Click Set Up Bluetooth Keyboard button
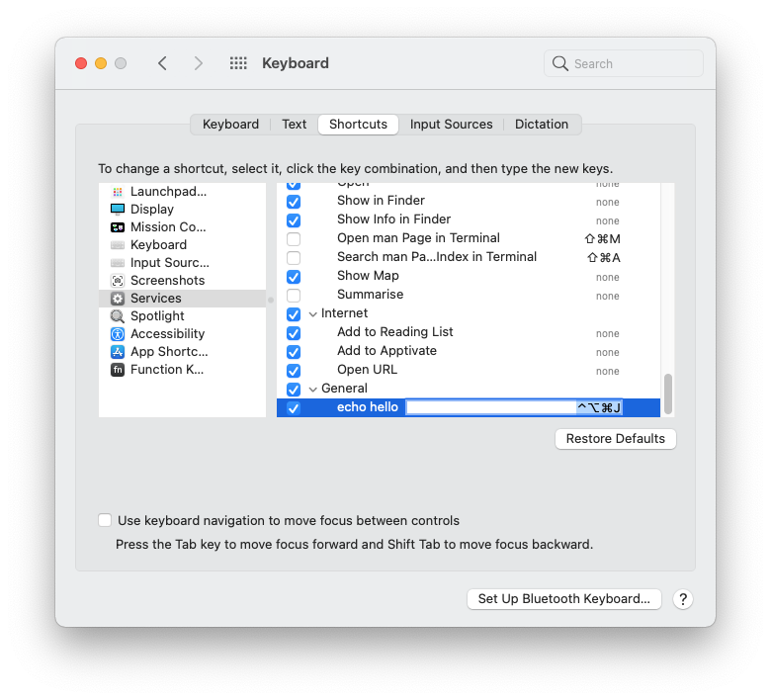Viewport: 771px width, 700px height. click(563, 599)
